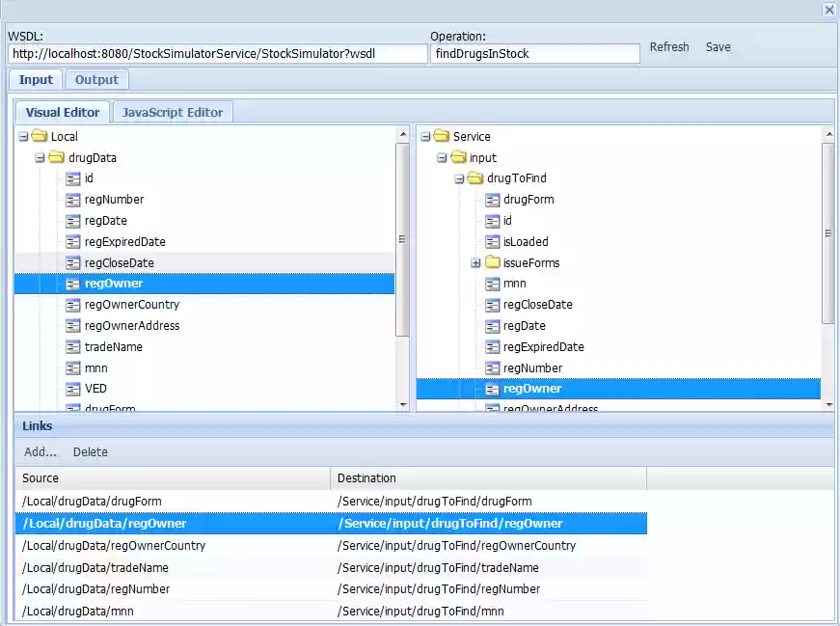Click the folder icon next to input
Screen dimensions: 840x626
[459, 157]
